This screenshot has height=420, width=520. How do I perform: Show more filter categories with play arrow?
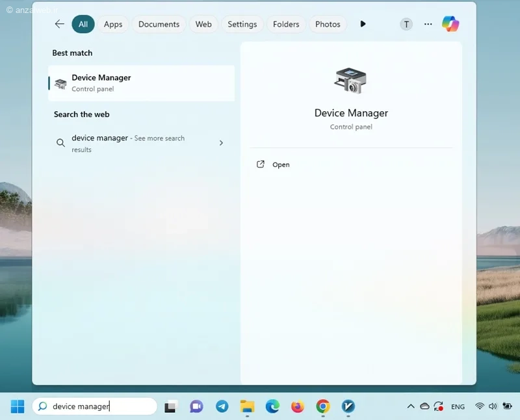tap(363, 24)
